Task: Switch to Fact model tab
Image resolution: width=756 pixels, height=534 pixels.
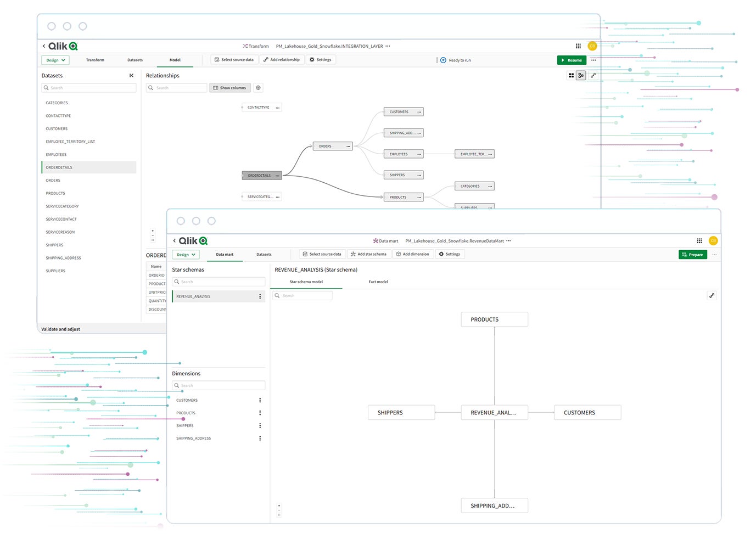Action: [378, 282]
